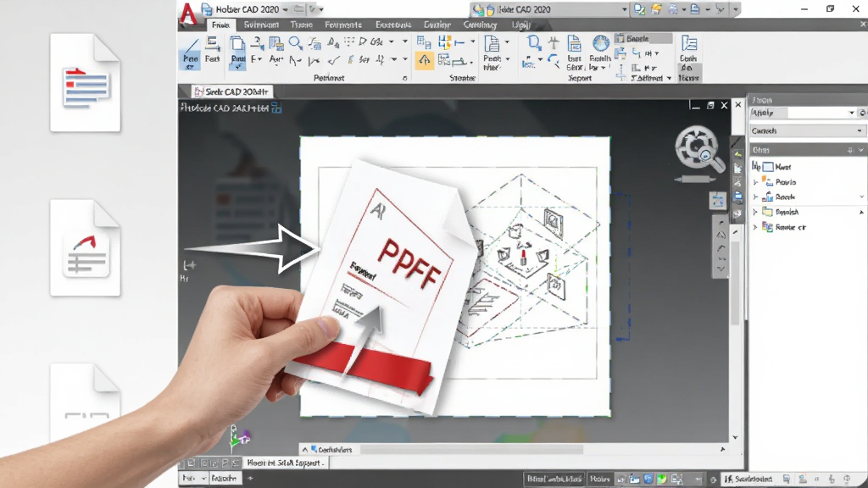Click the globe status bar icon

coord(648,479)
